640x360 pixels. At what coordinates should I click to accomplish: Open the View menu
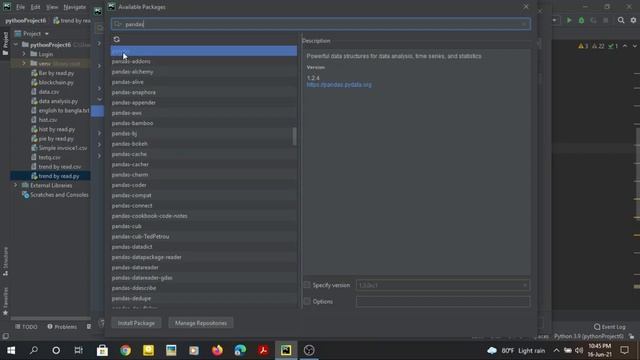[52, 7]
